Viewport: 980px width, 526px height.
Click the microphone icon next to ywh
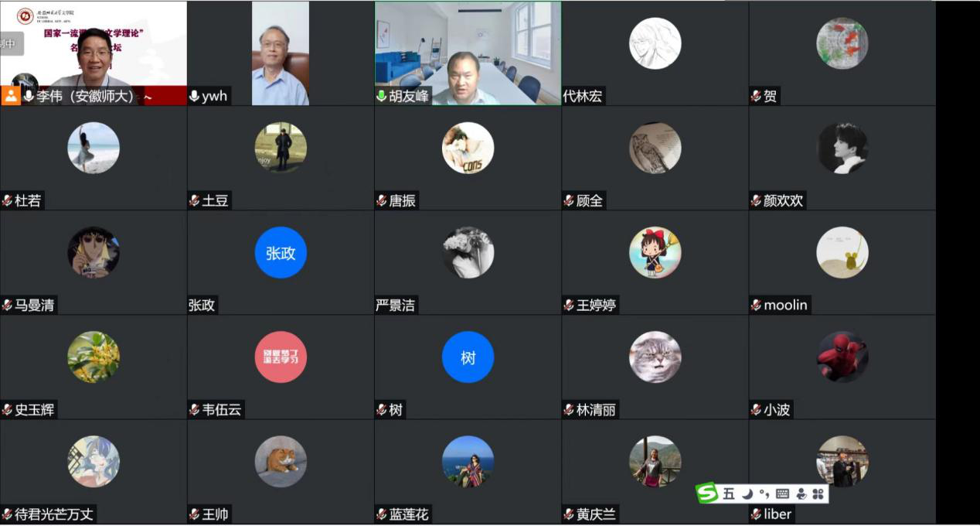194,96
